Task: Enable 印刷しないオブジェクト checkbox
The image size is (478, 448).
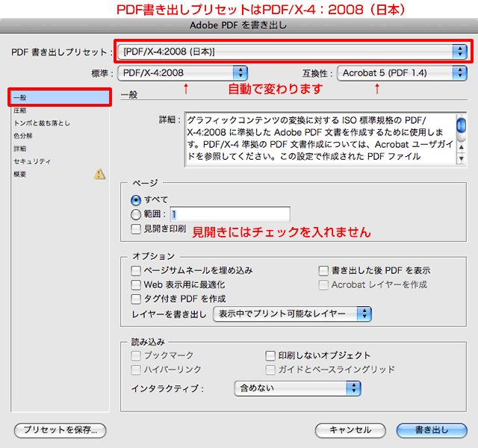Action: point(271,356)
